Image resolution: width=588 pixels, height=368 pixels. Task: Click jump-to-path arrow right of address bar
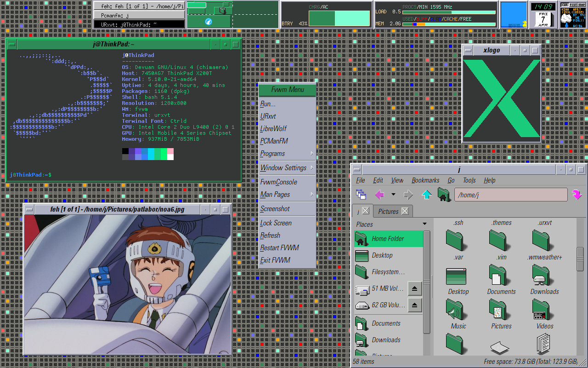[x=577, y=195]
